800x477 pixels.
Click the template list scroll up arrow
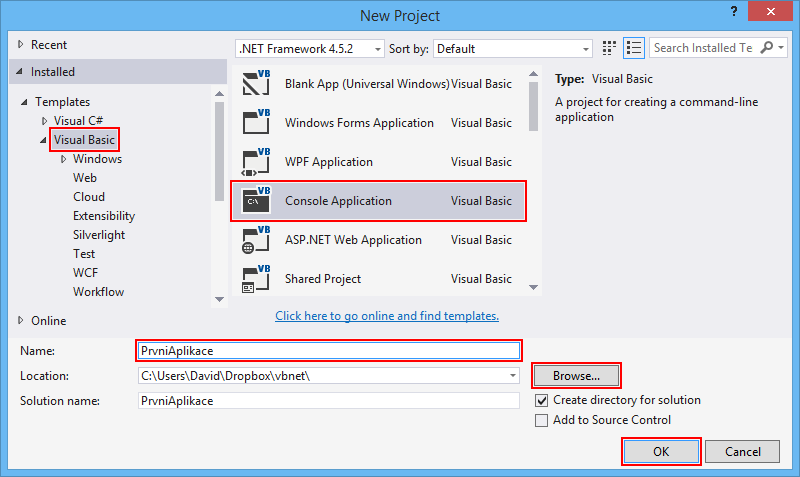[533, 74]
